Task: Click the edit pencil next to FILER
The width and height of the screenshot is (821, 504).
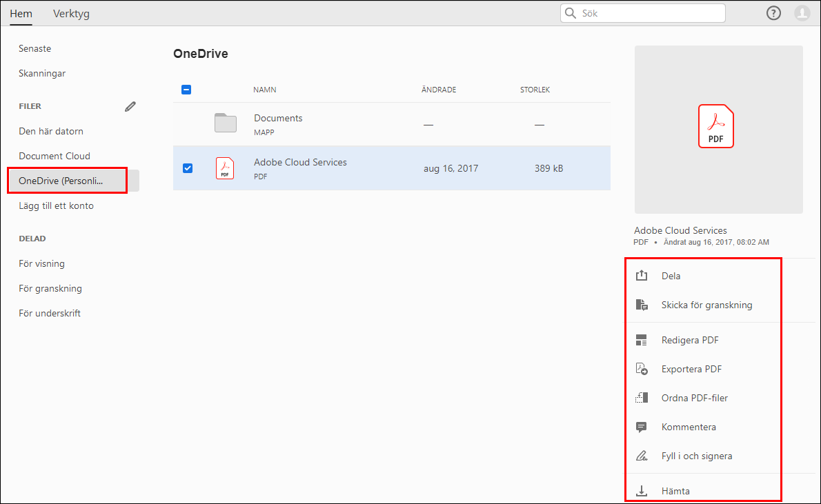Action: pyautogui.click(x=130, y=106)
